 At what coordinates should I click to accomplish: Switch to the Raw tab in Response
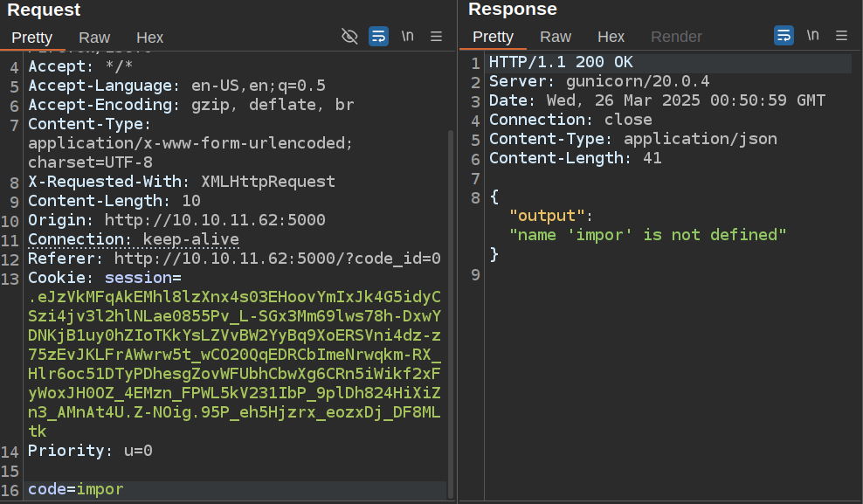[x=556, y=37]
